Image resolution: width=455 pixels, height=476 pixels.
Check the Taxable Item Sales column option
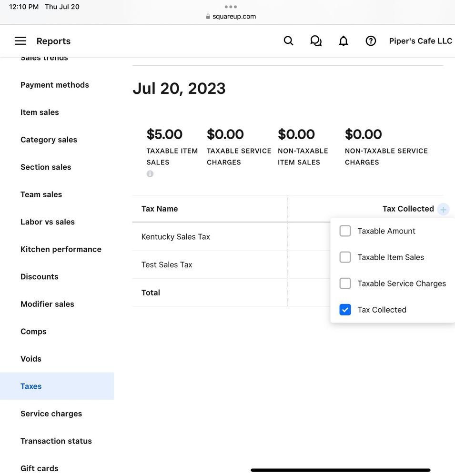[345, 257]
